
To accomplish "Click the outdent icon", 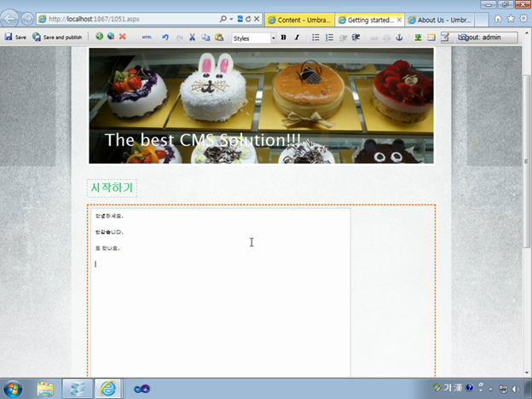I will coord(343,38).
